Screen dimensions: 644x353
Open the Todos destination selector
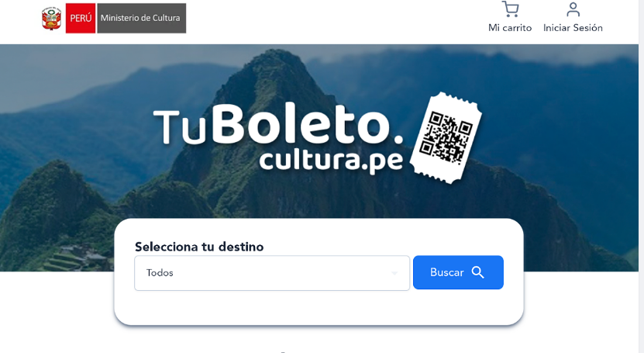tap(272, 273)
